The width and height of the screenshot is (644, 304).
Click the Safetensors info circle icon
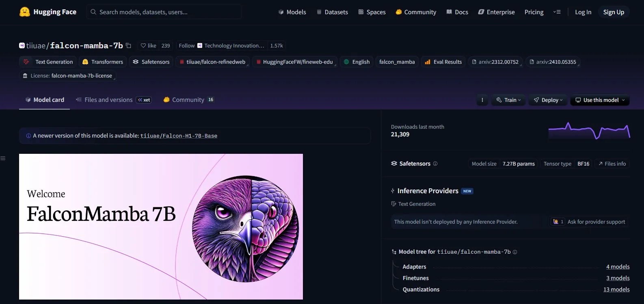pyautogui.click(x=435, y=164)
